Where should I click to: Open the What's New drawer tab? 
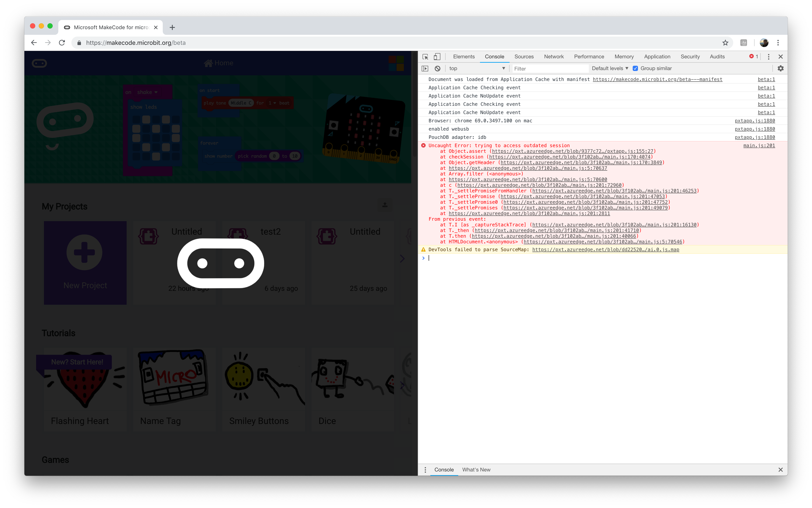476,470
